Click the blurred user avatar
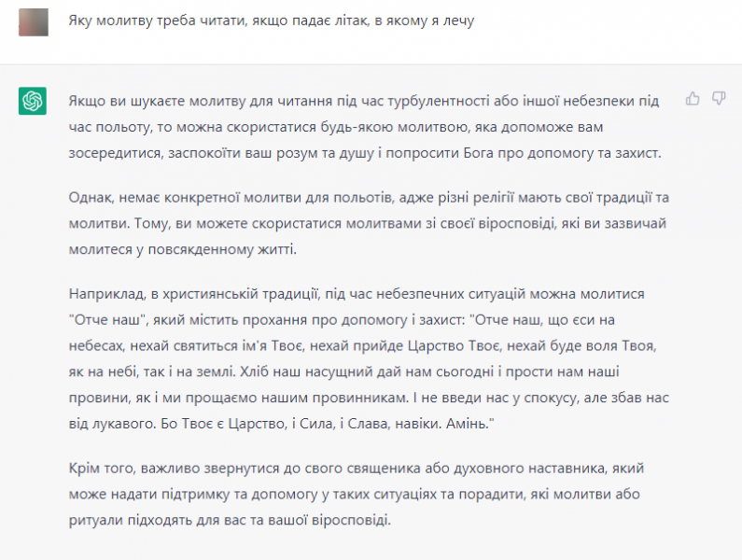Viewport: 742px width, 560px height. 33,21
